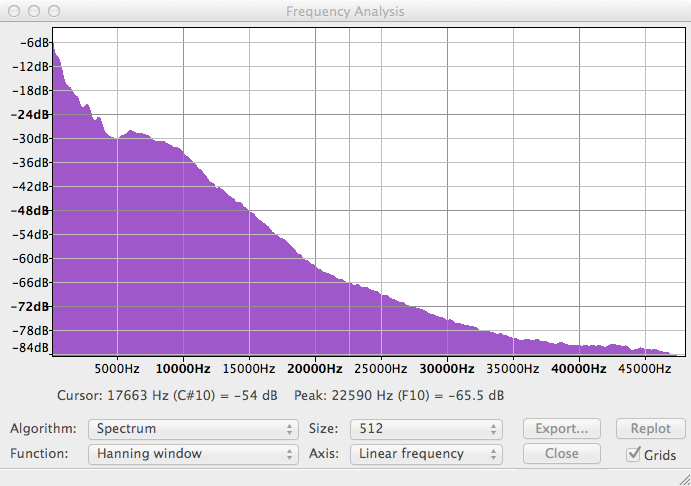Click the green zoom window button
This screenshot has height=486, width=691.
(x=54, y=11)
